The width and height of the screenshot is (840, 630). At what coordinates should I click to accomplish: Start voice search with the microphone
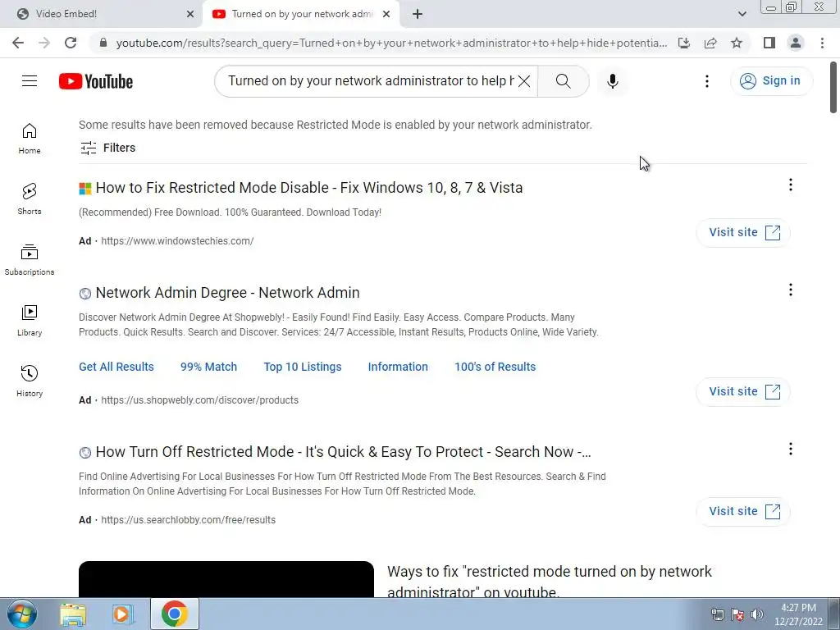[x=612, y=81]
